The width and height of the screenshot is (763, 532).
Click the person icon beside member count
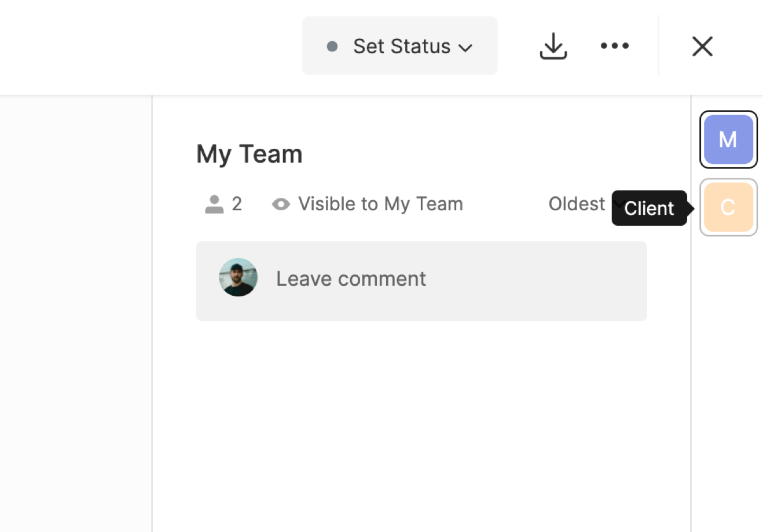[214, 204]
